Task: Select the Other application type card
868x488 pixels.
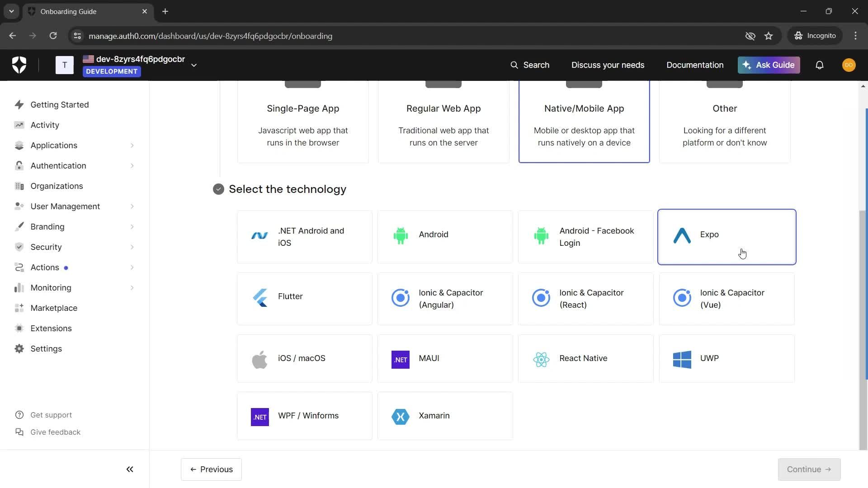Action: coord(725,122)
